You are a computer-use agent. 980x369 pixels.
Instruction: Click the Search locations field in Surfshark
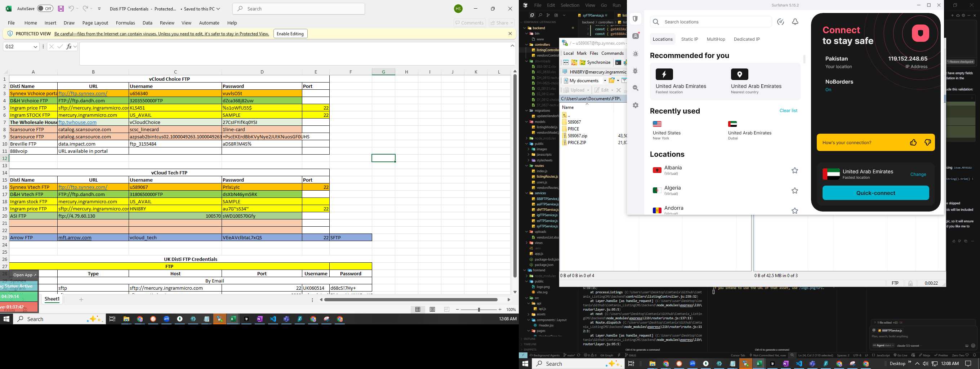click(710, 22)
